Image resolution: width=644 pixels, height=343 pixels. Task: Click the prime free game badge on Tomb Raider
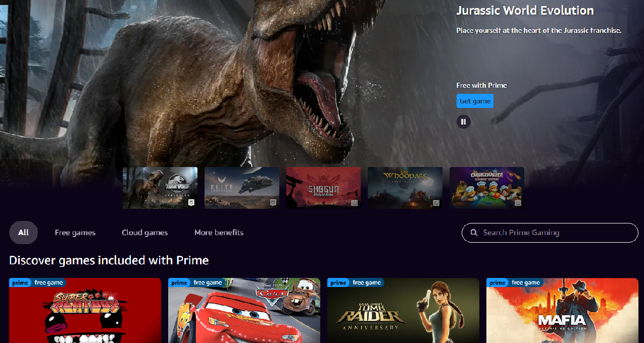point(356,282)
